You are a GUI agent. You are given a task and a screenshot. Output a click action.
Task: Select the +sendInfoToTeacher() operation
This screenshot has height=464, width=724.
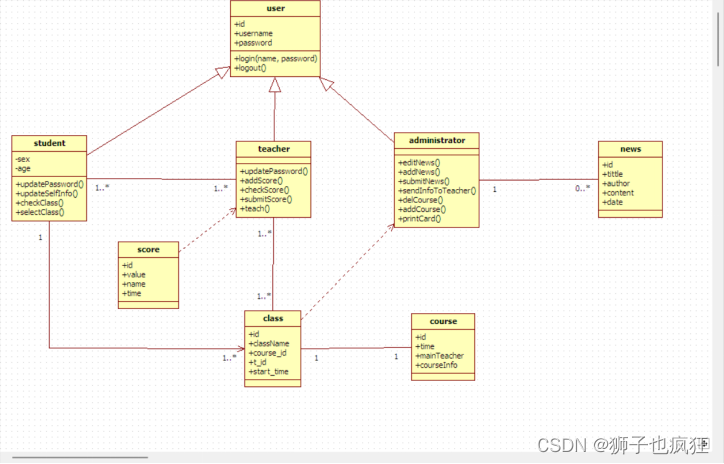pyautogui.click(x=437, y=190)
